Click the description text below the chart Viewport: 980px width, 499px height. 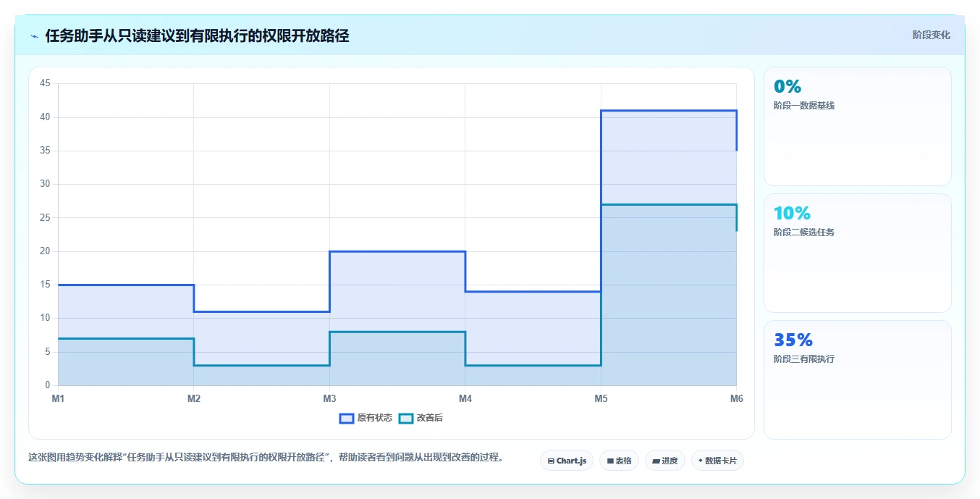pyautogui.click(x=266, y=458)
